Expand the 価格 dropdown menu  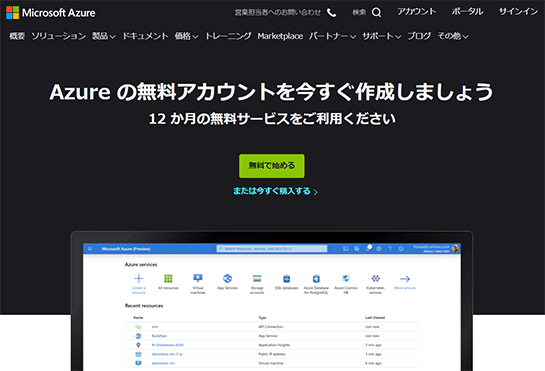[186, 36]
